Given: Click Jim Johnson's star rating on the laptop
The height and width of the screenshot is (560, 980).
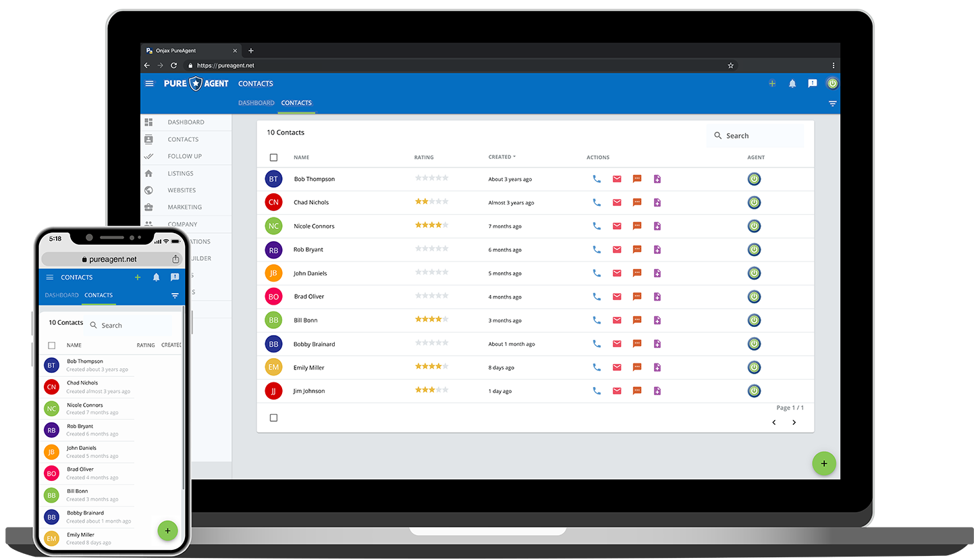Looking at the screenshot, I should [431, 390].
